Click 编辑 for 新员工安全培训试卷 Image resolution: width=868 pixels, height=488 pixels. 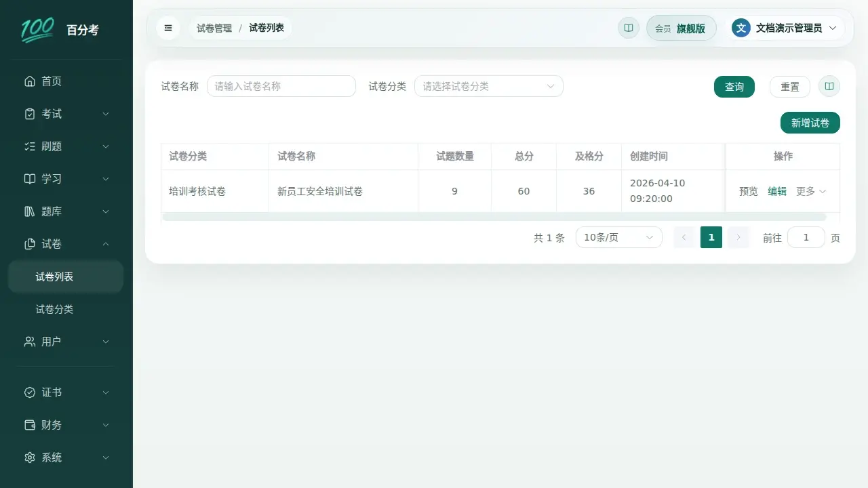click(777, 191)
